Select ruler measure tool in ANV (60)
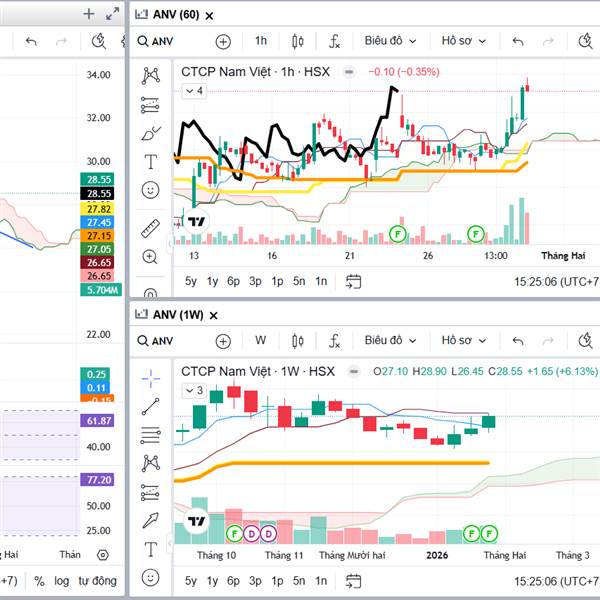This screenshot has width=600, height=600. pyautogui.click(x=150, y=228)
